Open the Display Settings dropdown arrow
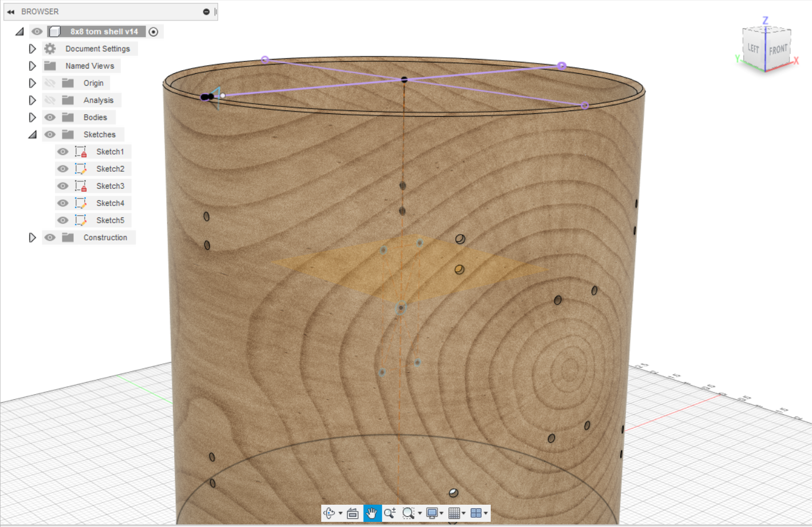The image size is (812, 527). (x=442, y=513)
